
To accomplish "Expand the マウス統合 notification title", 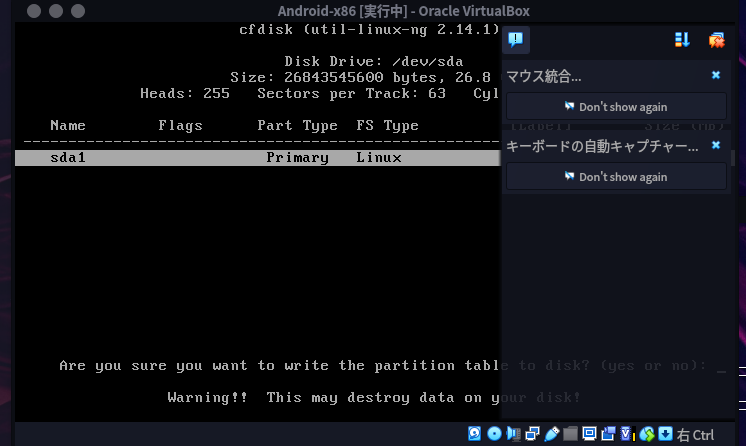I will (545, 76).
